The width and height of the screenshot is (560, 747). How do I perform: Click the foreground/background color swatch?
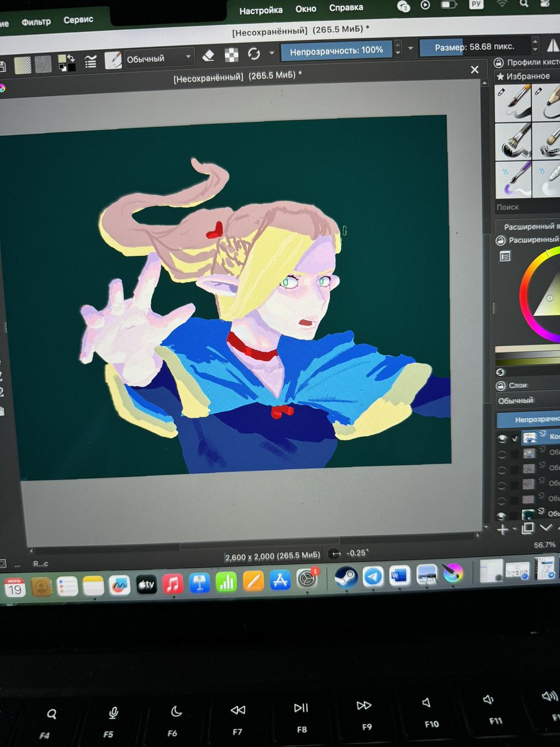tap(67, 62)
